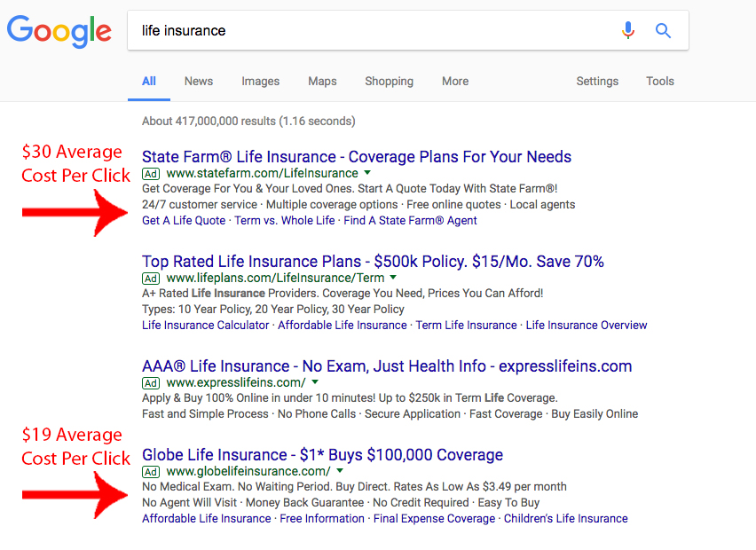Click the About 417,000,000 results text
The width and height of the screenshot is (756, 550).
tap(248, 121)
